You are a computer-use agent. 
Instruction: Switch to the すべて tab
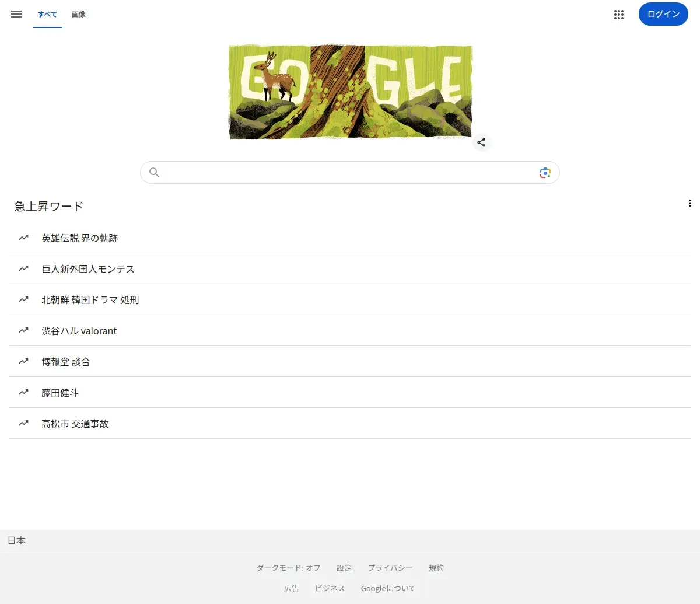(47, 14)
